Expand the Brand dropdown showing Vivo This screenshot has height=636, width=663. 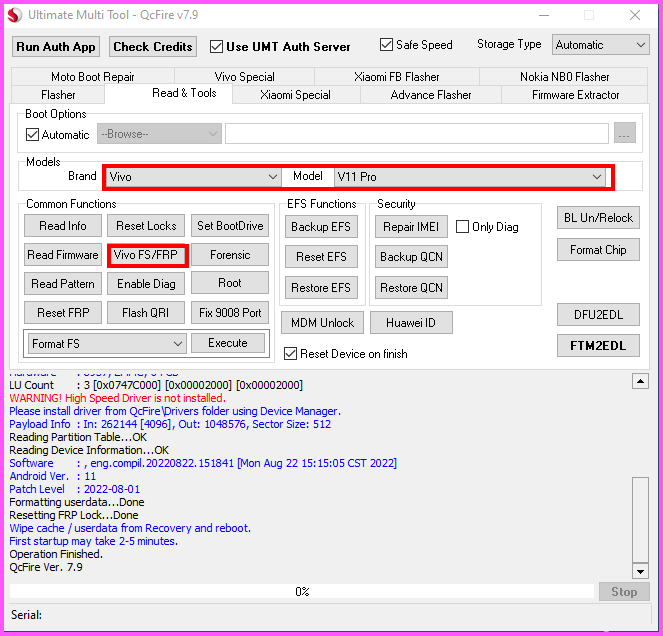point(193,177)
